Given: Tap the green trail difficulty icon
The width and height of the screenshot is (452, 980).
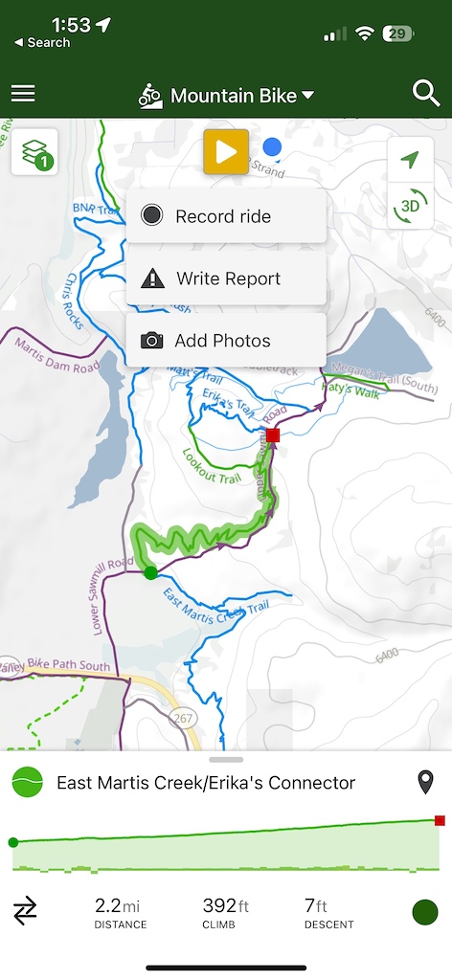Looking at the screenshot, I should 28,783.
